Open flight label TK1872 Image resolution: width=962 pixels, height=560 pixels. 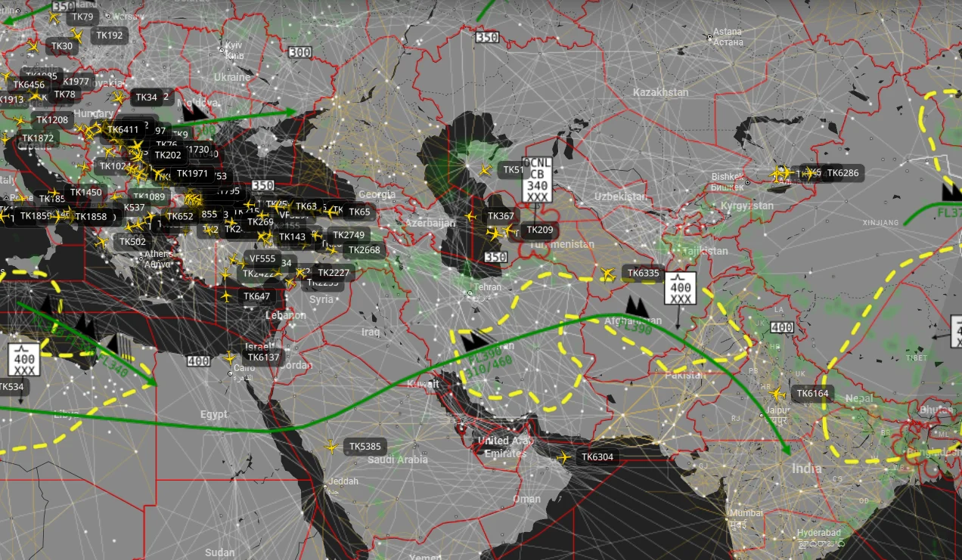[38, 138]
